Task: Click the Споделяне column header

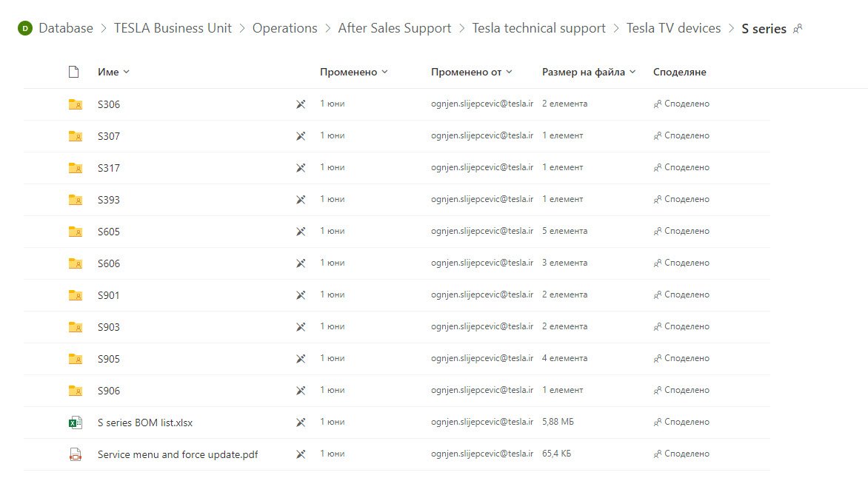Action: [679, 72]
